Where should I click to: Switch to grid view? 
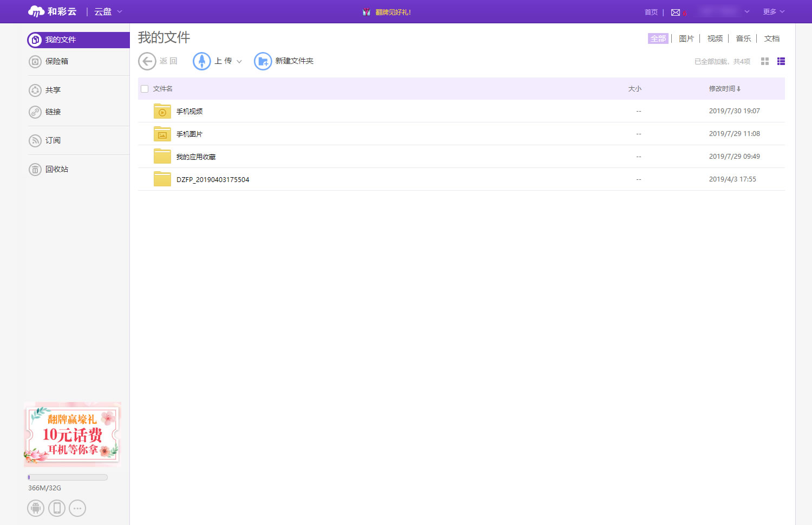click(764, 61)
